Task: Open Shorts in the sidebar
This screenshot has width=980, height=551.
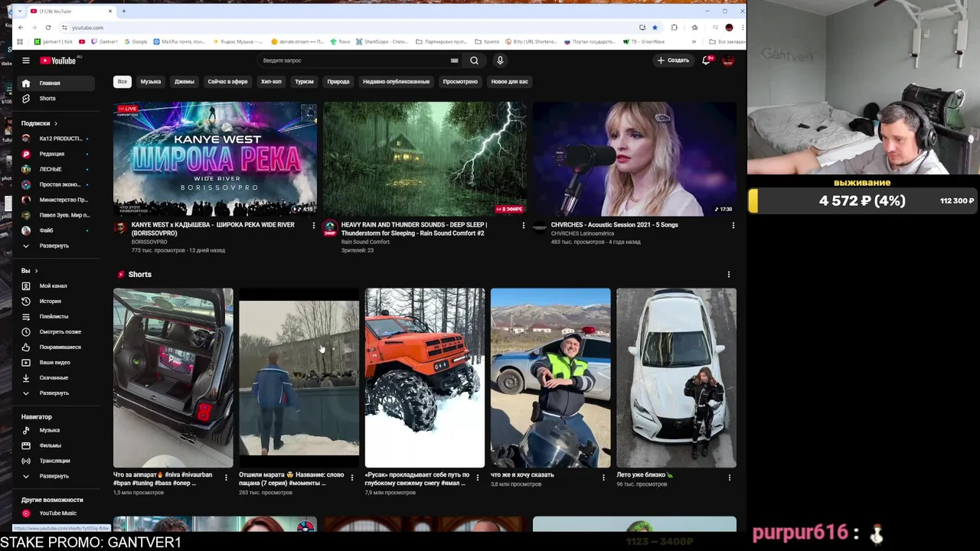Action: [55, 99]
